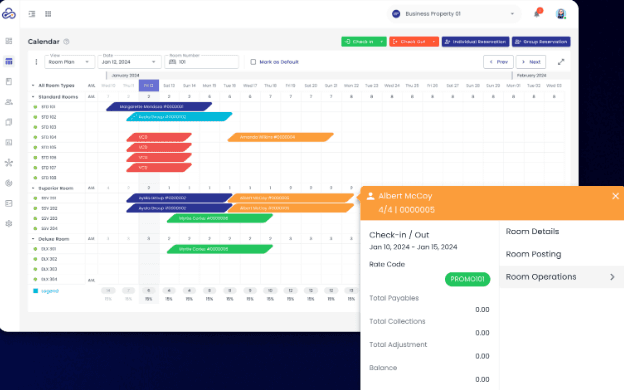This screenshot has height=390, width=624.
Task: Open the Date dropdown showing Jan 12, 2024
Action: pos(129,62)
